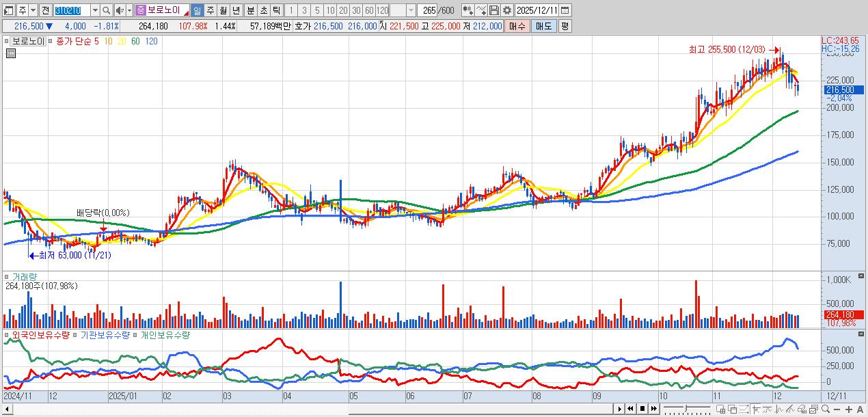Select the 일 daily chart period
The image size is (868, 417).
(x=197, y=10)
